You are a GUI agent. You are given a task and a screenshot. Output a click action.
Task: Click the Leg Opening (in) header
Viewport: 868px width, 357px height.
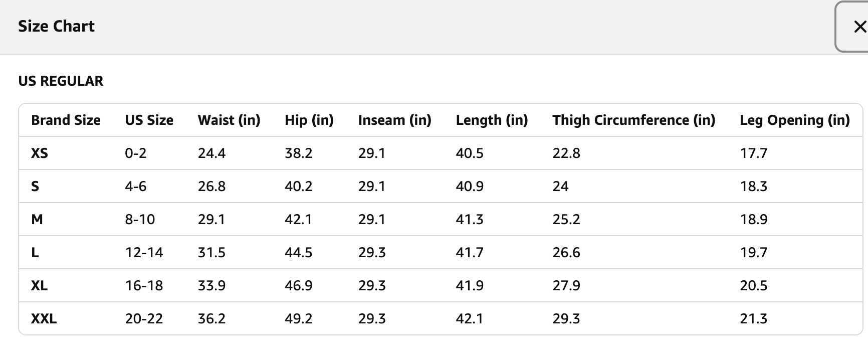coord(794,120)
